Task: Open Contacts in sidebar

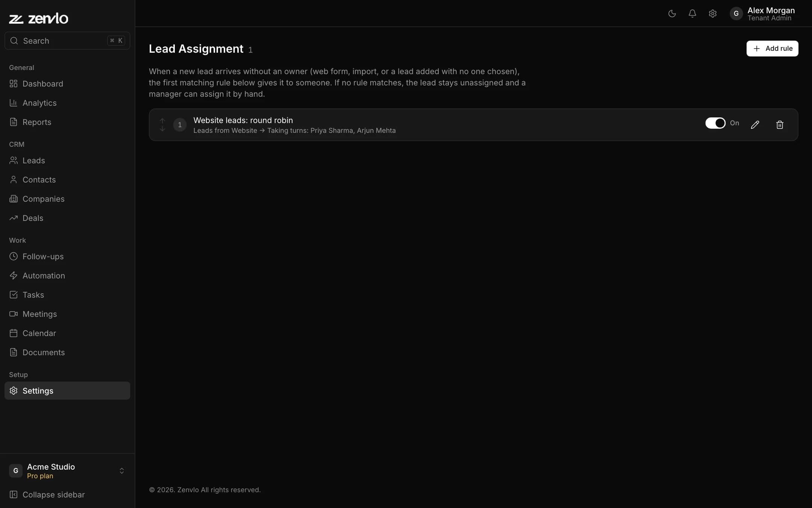Action: click(67, 179)
